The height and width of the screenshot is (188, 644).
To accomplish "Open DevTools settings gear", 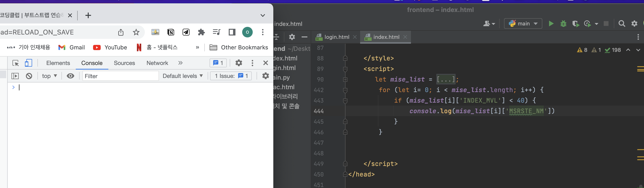I will pos(239,63).
